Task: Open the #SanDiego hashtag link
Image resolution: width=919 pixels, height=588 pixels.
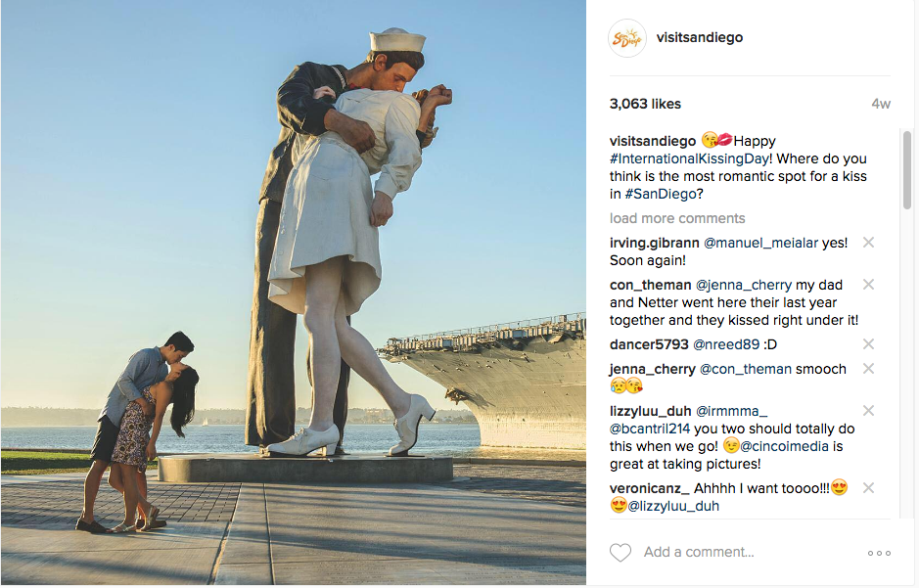Action: tap(661, 194)
